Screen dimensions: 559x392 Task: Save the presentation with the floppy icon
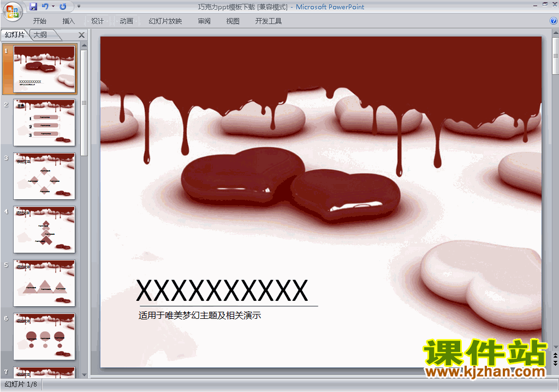tap(33, 7)
